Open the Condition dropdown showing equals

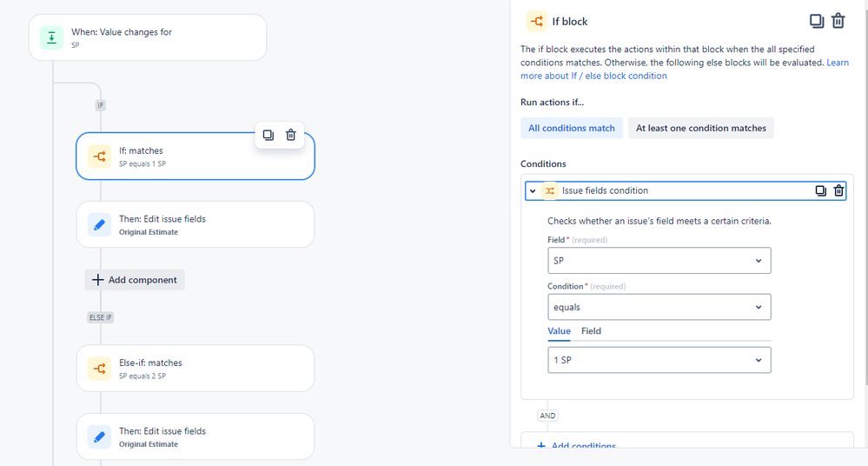(659, 307)
